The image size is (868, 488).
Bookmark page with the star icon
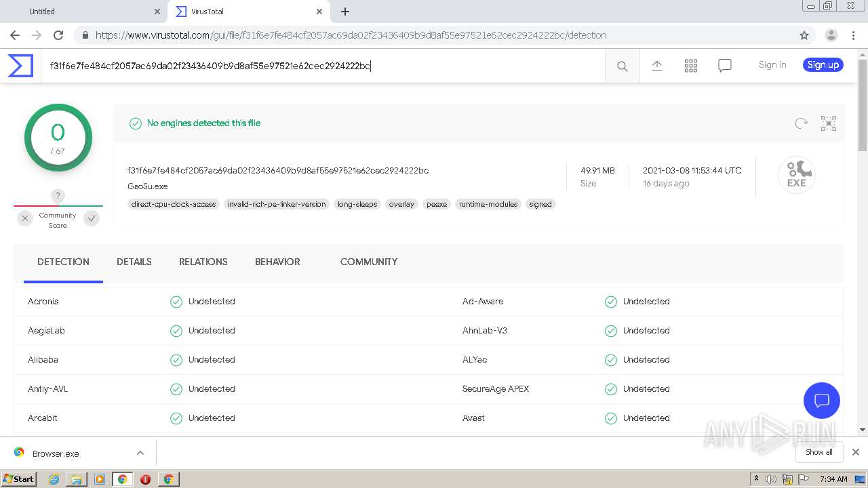pos(804,35)
